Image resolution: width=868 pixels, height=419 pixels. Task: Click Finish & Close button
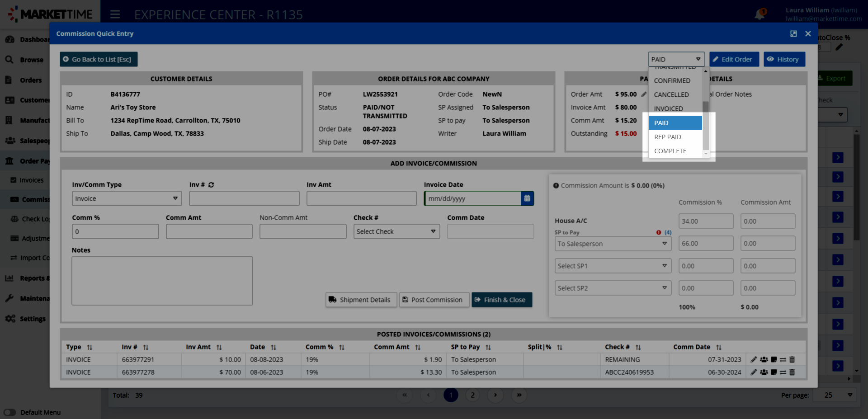(x=501, y=300)
